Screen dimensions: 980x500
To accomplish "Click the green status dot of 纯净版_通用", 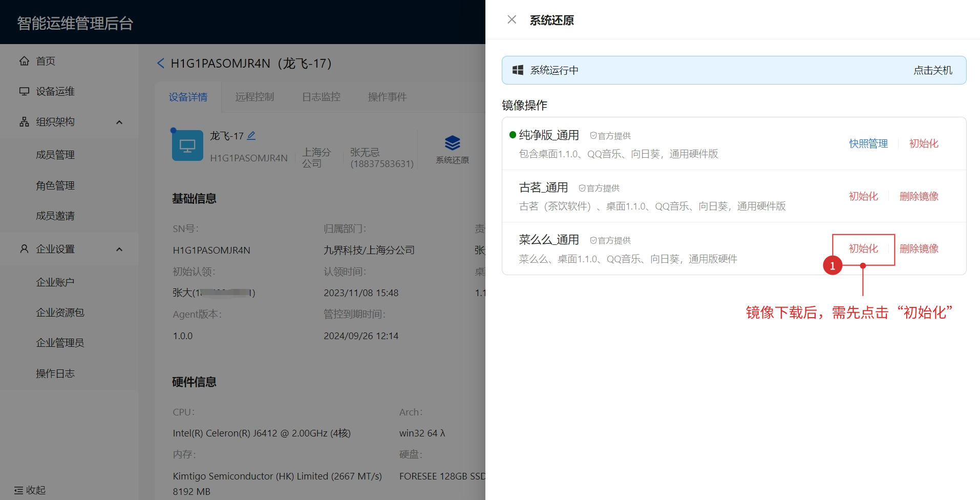I will 513,135.
